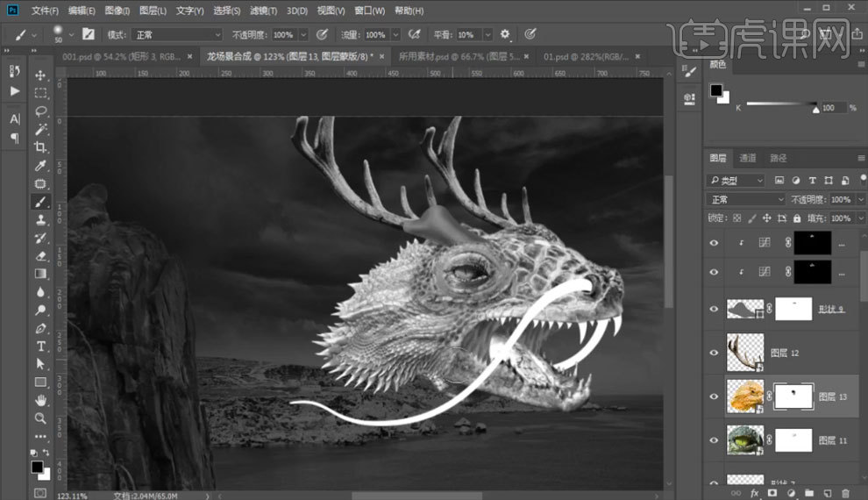Open the 窗口(W) menu

coord(369,11)
